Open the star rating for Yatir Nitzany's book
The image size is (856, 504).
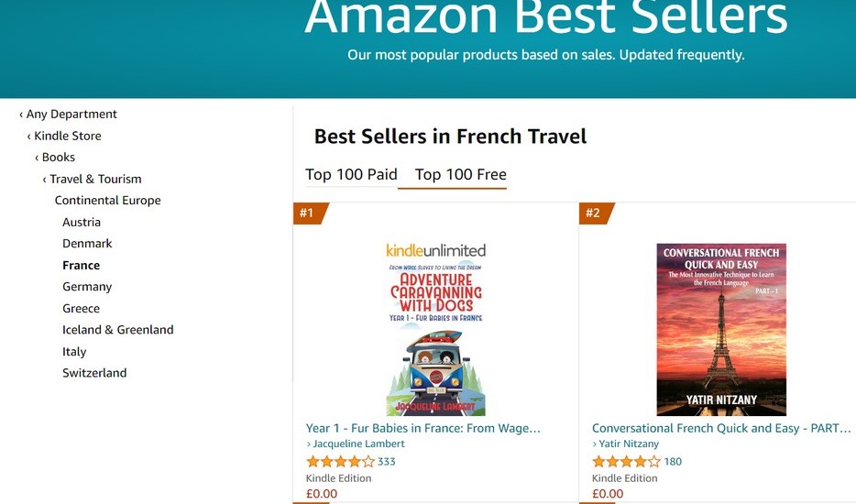coord(626,462)
